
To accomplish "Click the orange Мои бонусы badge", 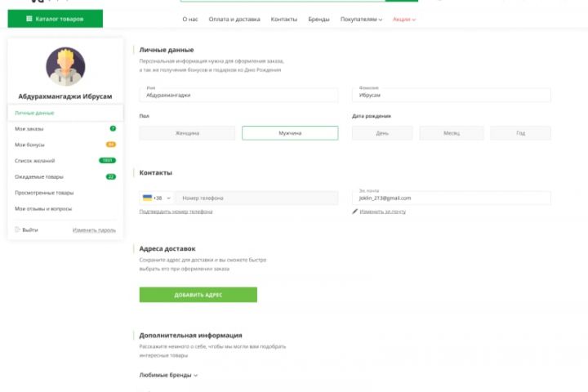I will point(111,145).
